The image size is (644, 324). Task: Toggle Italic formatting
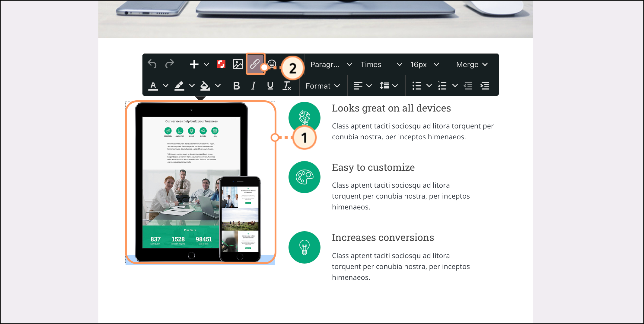tap(253, 86)
